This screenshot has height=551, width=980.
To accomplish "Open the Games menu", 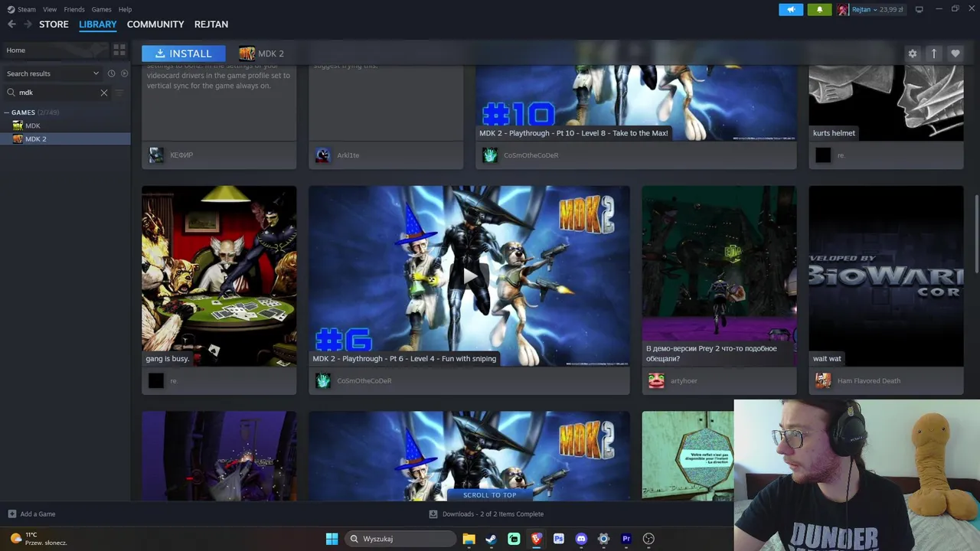I will pos(101,9).
